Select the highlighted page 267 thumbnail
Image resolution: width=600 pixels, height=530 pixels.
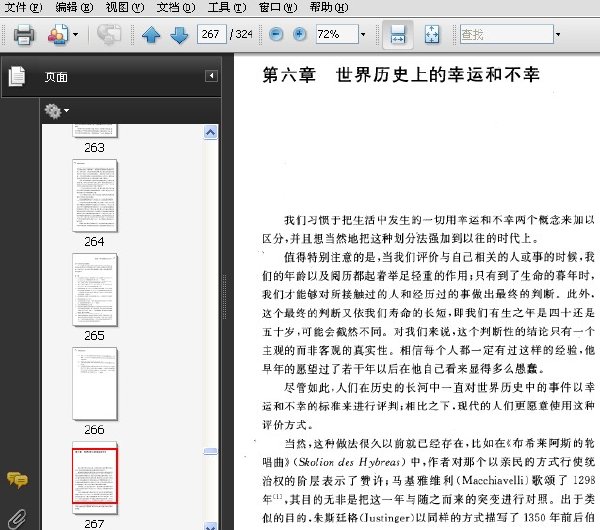(95, 477)
